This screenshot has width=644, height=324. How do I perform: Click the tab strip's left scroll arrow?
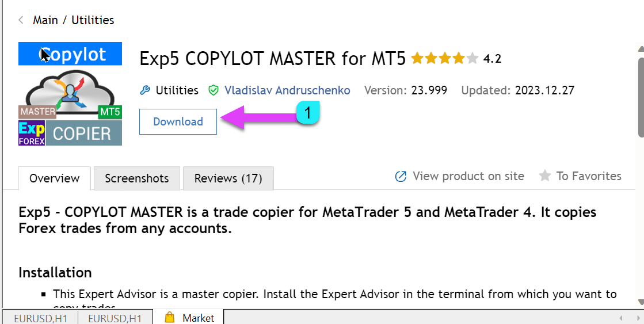coord(621,318)
